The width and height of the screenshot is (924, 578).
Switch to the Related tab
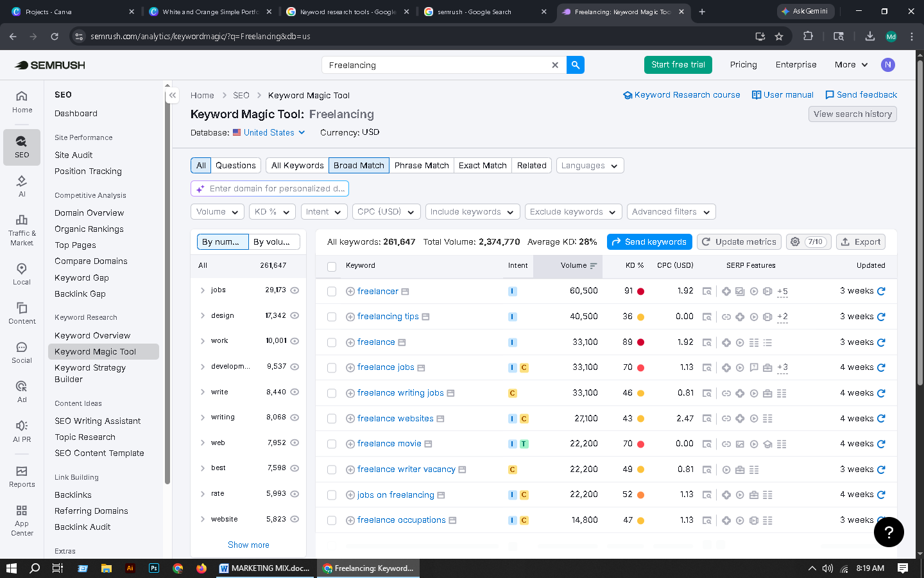pos(532,165)
